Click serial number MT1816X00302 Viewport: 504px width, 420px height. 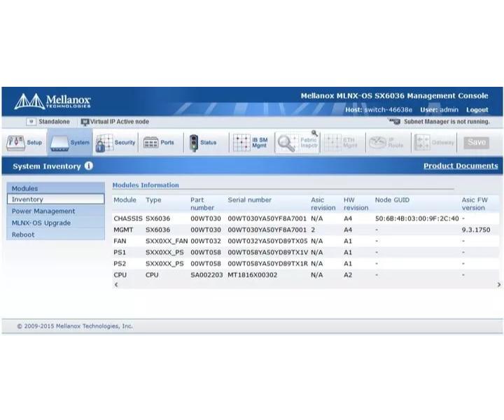pyautogui.click(x=252, y=275)
